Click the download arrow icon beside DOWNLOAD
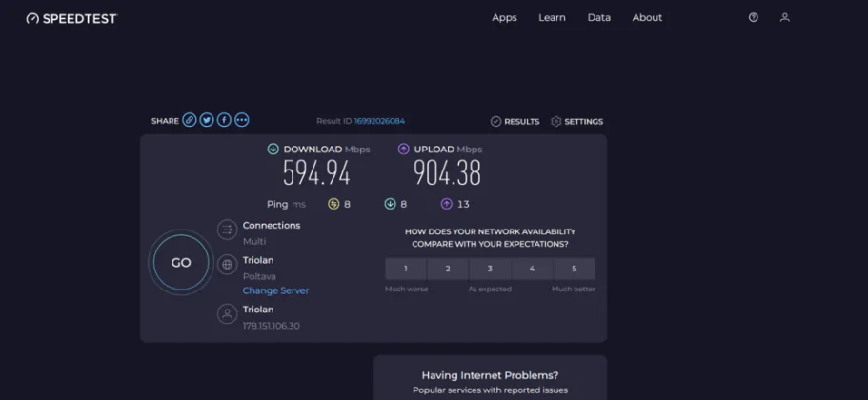 click(x=273, y=149)
